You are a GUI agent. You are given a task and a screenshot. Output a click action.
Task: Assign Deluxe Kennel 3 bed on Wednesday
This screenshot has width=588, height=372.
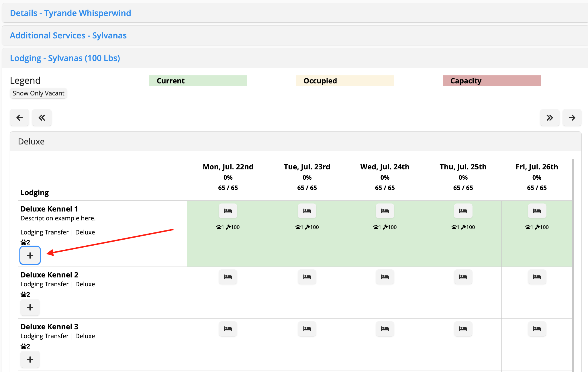385,329
